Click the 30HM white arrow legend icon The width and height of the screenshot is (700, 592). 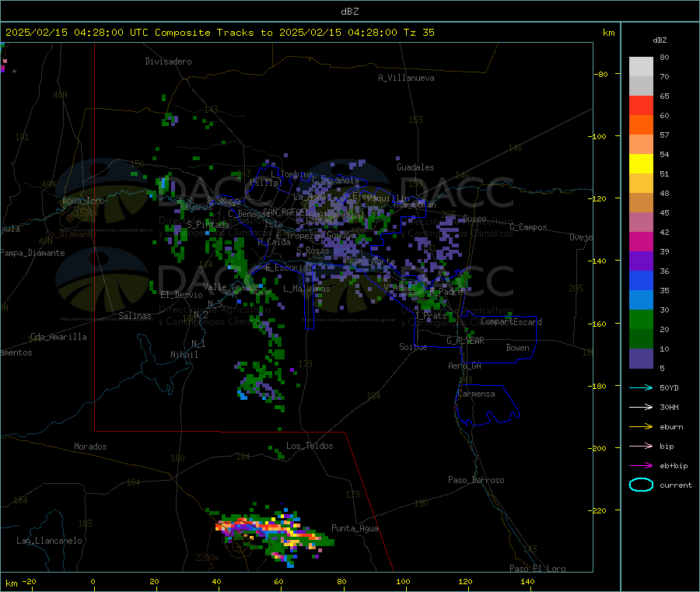tap(641, 407)
